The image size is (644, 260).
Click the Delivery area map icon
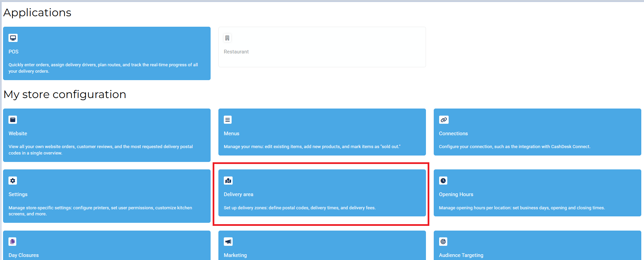point(228,181)
